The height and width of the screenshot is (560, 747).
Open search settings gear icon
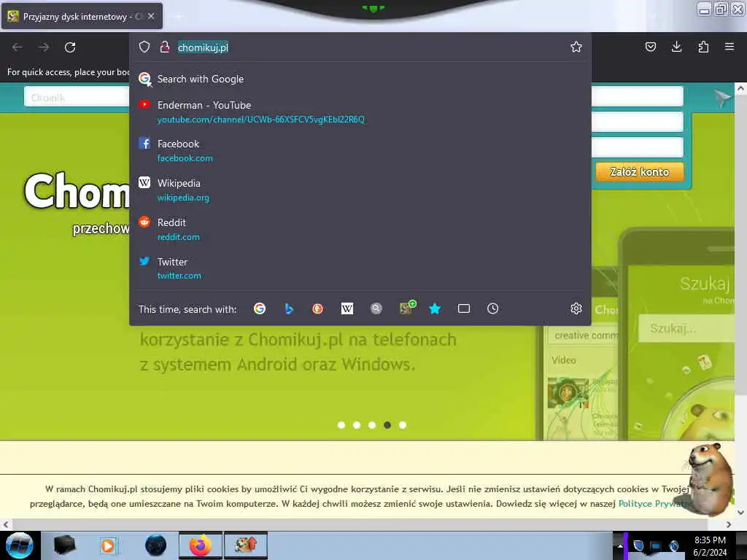tap(576, 308)
